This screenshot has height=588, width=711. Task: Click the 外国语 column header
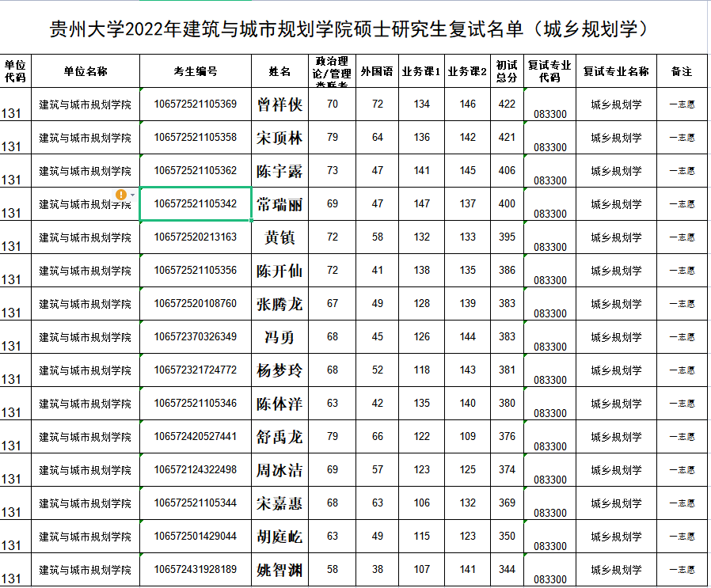coord(377,71)
